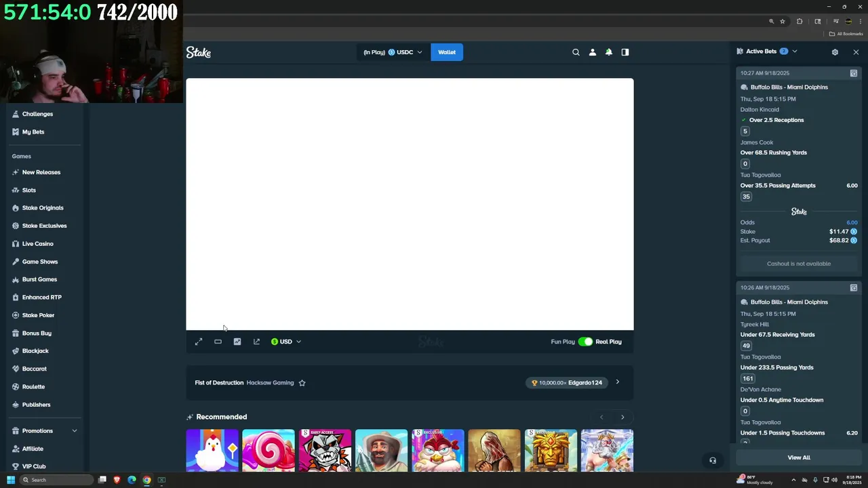Open Chrome side panel search icon

pyautogui.click(x=818, y=22)
